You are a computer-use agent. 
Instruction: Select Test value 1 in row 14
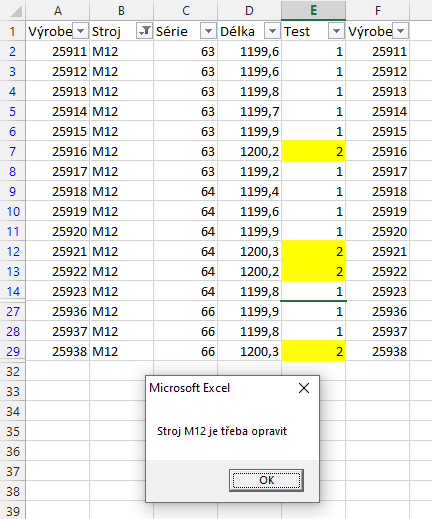click(x=313, y=291)
